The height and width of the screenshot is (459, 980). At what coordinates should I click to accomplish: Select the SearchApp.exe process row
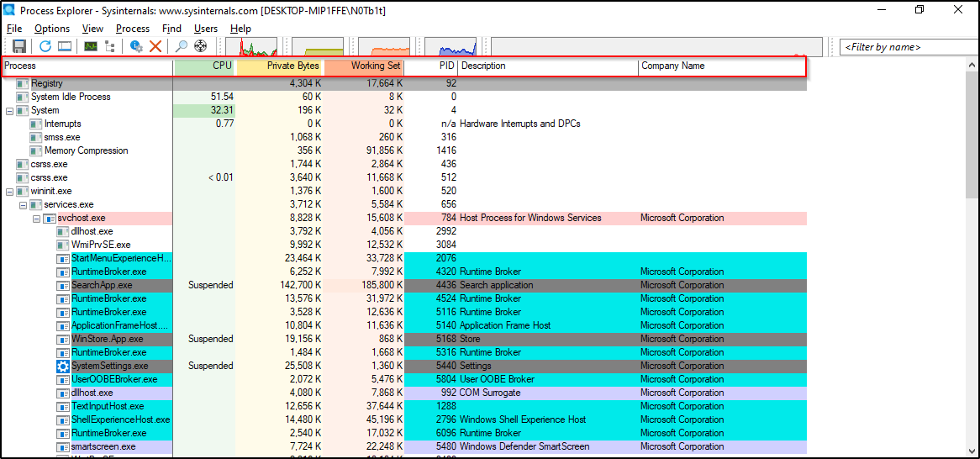point(102,285)
